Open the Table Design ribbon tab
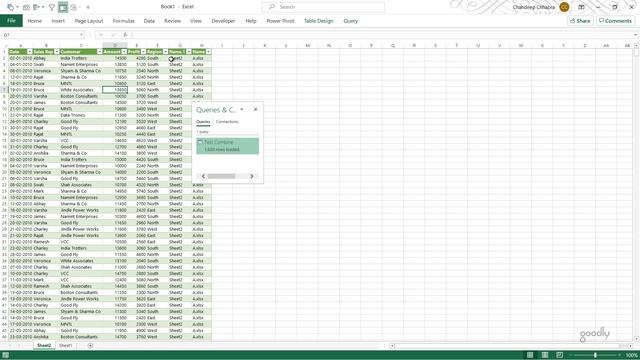 click(318, 21)
